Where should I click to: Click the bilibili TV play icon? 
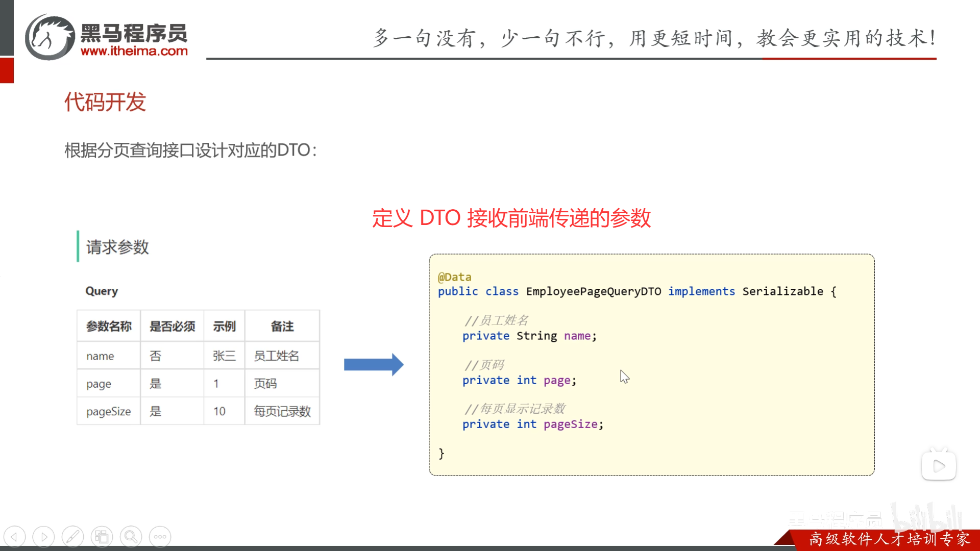tap(939, 464)
